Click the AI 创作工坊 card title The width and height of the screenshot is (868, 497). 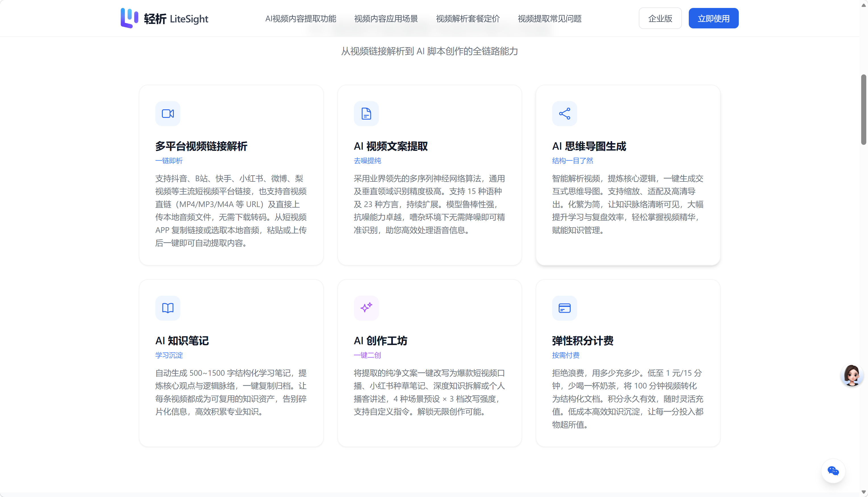tap(381, 341)
